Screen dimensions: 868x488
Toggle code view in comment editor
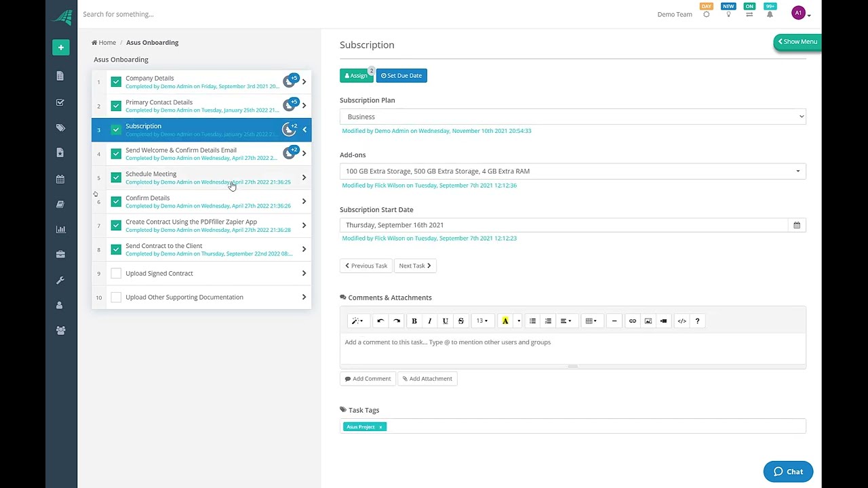point(682,321)
